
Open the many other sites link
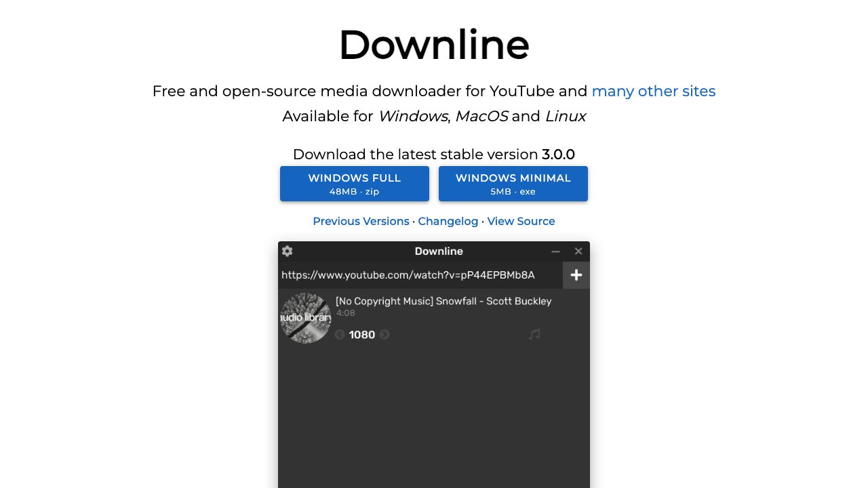(654, 91)
